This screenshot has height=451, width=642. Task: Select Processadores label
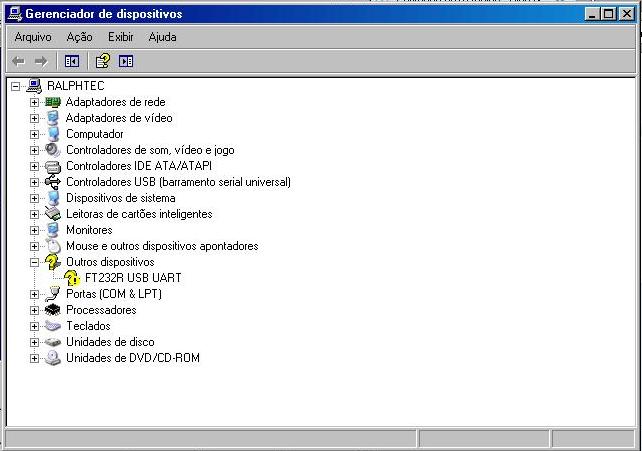pos(101,310)
